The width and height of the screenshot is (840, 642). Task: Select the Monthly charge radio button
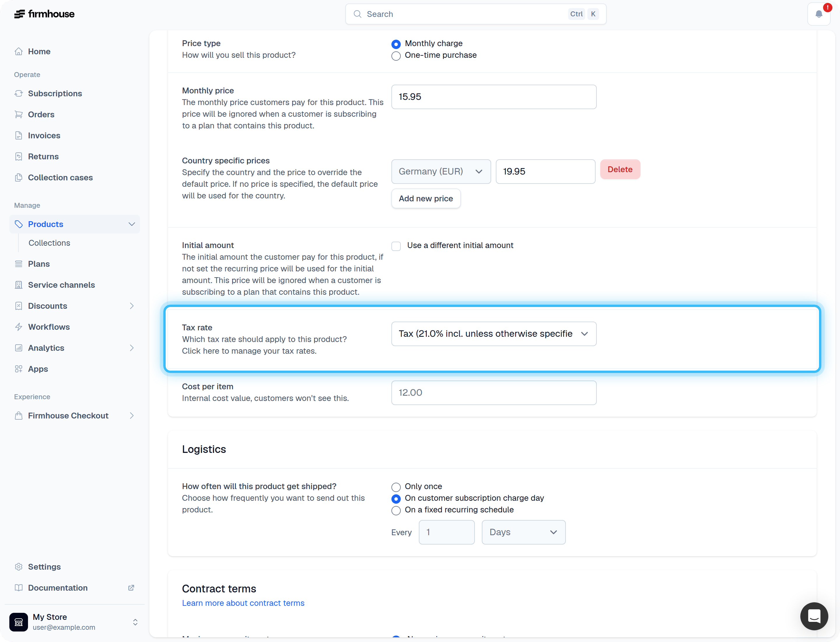pos(396,44)
